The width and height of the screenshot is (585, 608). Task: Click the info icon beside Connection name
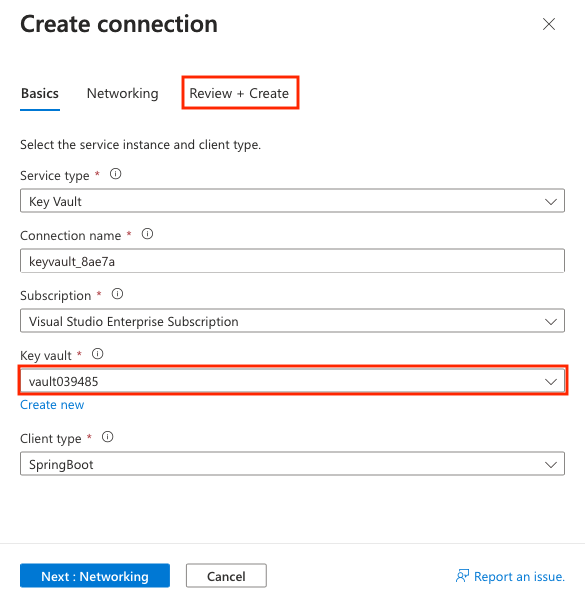pyautogui.click(x=147, y=234)
